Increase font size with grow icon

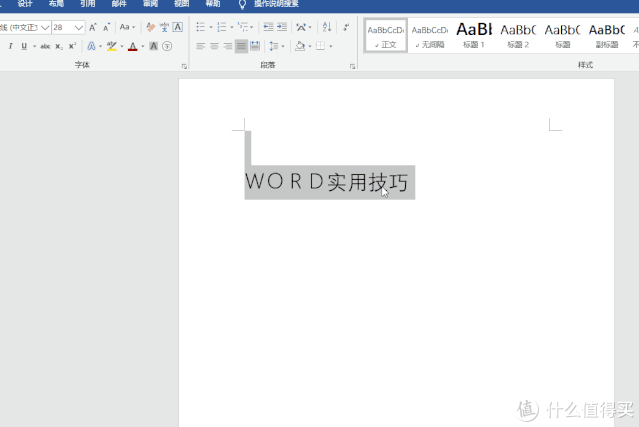(x=93, y=28)
